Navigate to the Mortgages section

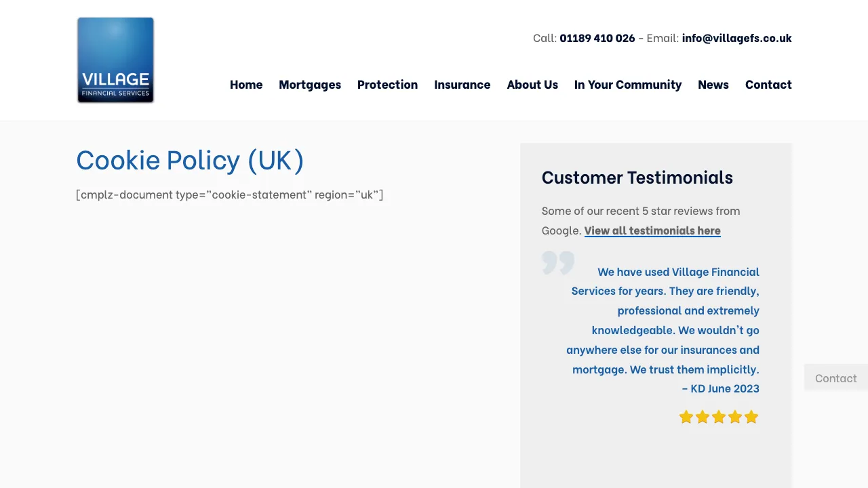point(310,84)
